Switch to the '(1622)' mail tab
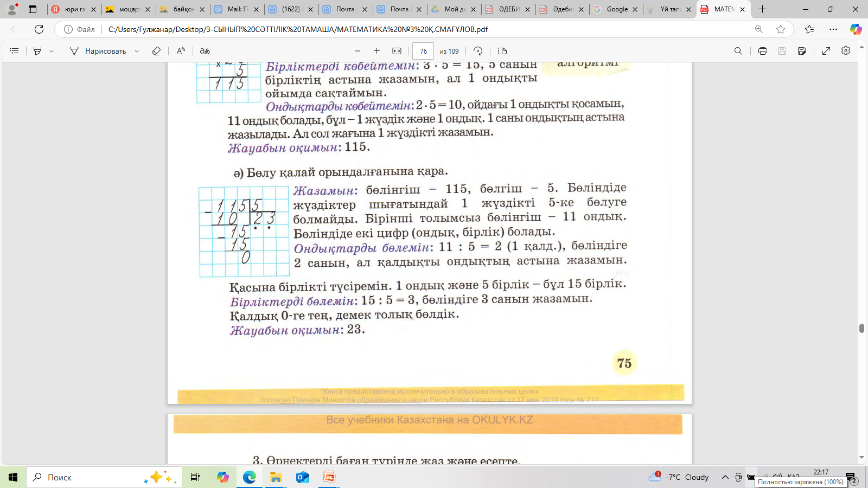This screenshot has height=488, width=868. [291, 9]
